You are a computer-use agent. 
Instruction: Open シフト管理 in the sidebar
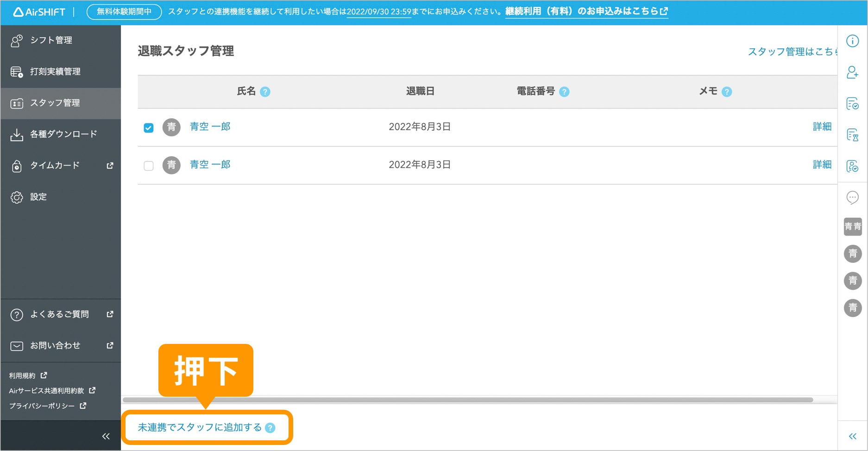tap(51, 40)
